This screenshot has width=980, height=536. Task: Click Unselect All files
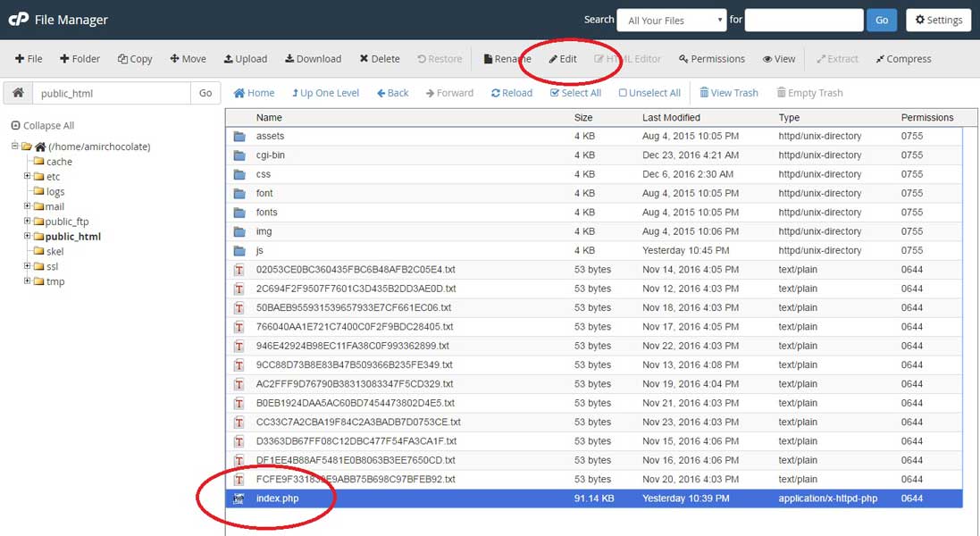[x=649, y=93]
